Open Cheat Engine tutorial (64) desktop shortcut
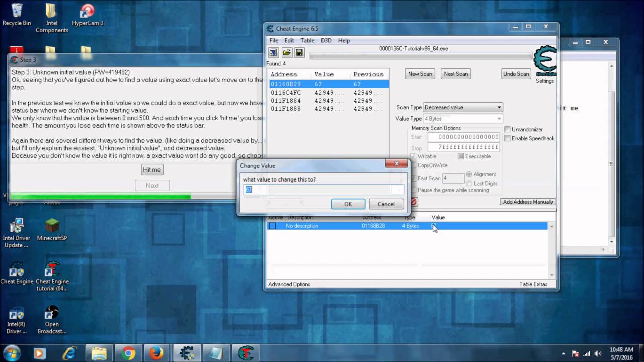644x362 pixels. (x=52, y=277)
